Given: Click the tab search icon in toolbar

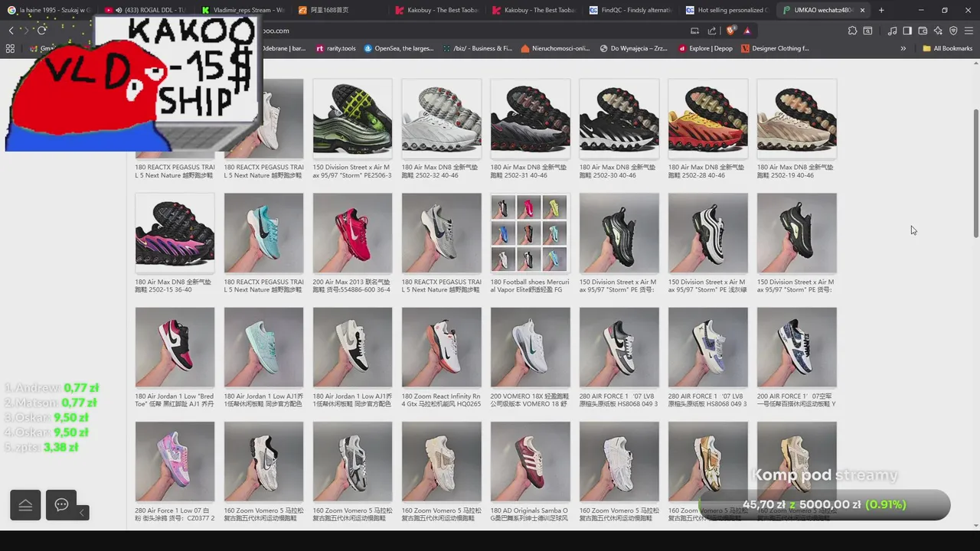Looking at the screenshot, I should (x=867, y=31).
